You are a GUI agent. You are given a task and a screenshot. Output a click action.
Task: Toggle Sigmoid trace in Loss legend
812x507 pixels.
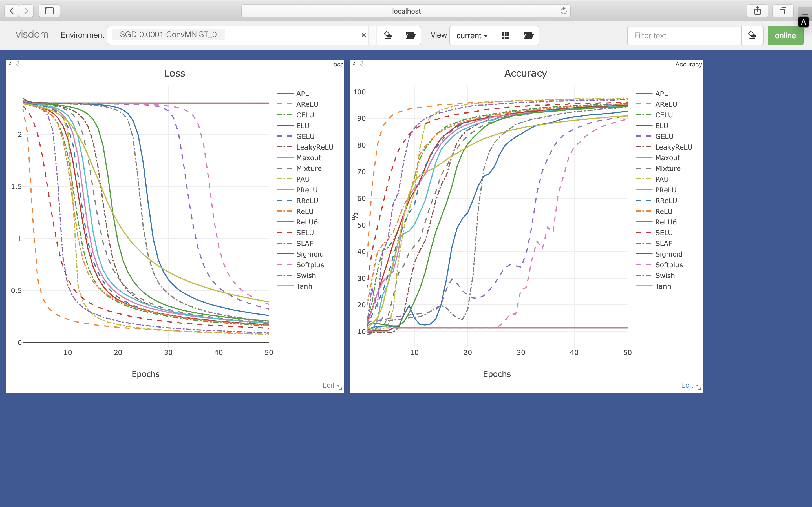click(309, 254)
